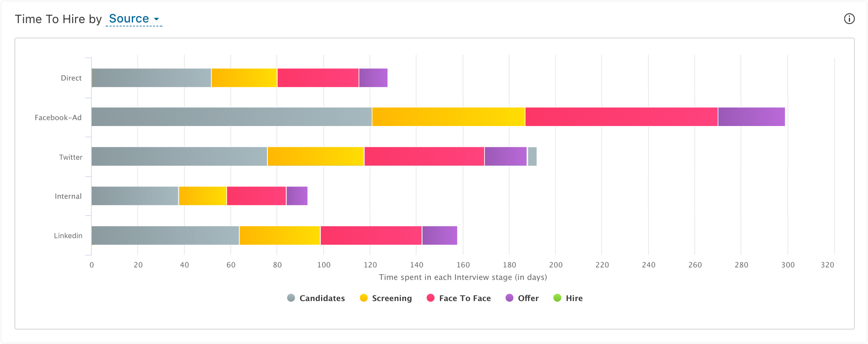The image size is (868, 344).
Task: Click the dropdown caret next to Source
Action: pyautogui.click(x=156, y=19)
